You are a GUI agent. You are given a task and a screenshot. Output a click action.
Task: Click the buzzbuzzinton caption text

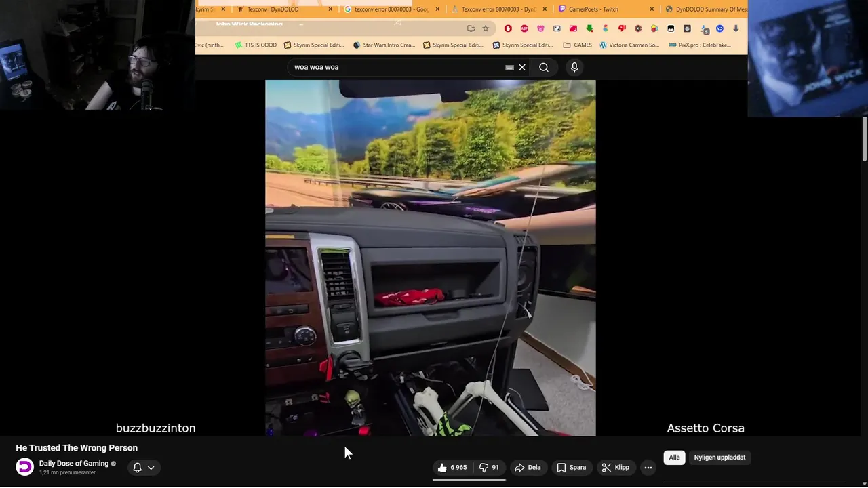coord(155,428)
